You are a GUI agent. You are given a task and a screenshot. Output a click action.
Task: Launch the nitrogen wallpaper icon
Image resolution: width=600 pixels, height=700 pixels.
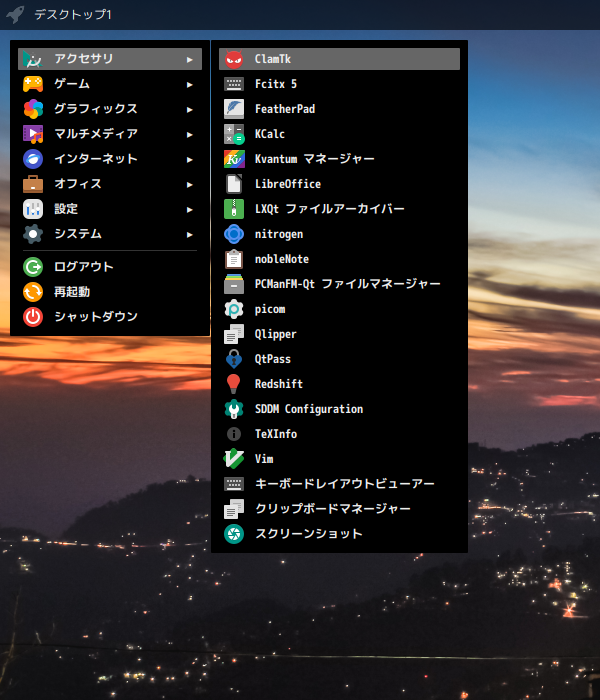point(234,234)
